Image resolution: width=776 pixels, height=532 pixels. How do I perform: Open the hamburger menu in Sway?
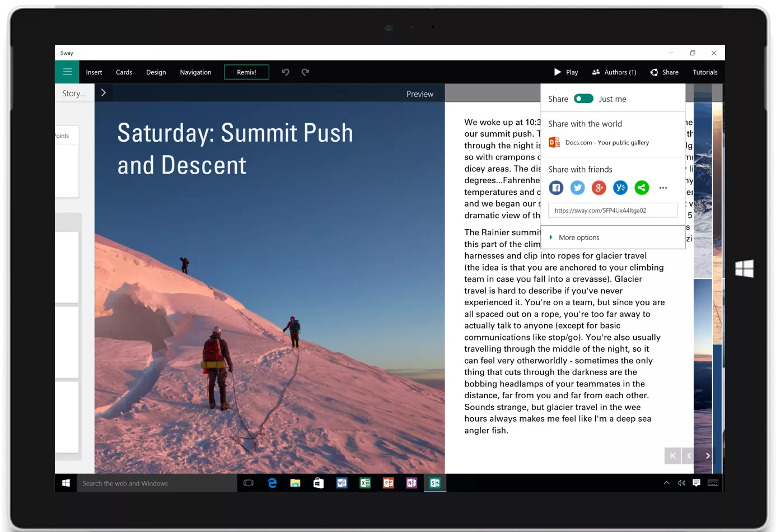point(67,72)
